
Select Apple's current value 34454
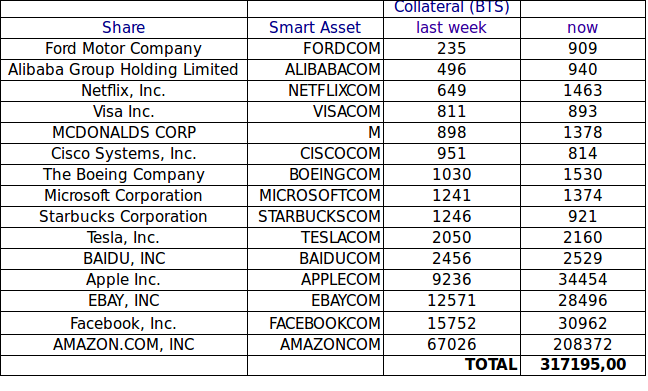582,280
